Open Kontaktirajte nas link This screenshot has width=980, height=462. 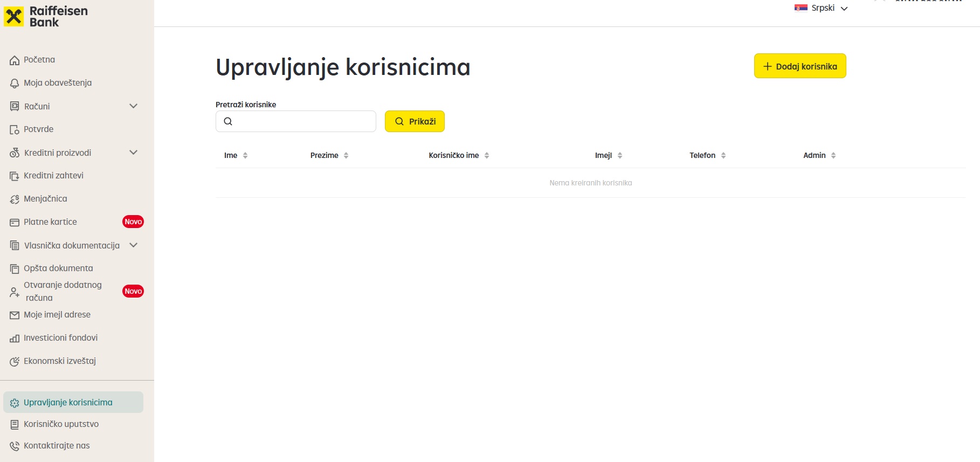tap(57, 446)
